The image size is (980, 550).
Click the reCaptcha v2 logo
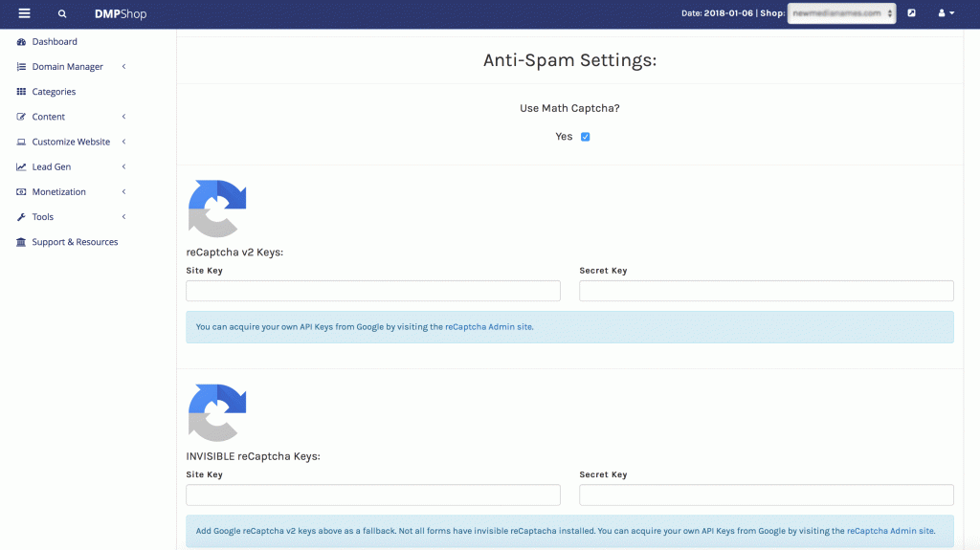[217, 208]
